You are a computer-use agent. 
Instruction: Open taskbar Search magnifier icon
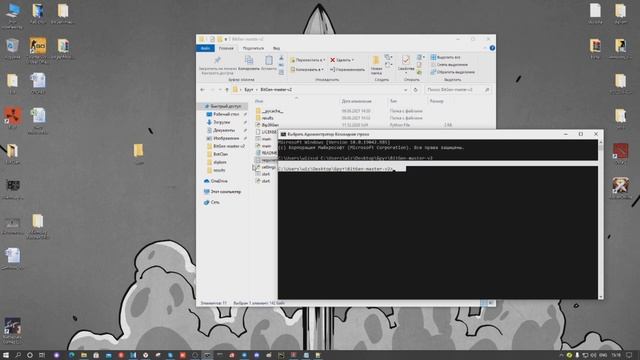[18, 355]
